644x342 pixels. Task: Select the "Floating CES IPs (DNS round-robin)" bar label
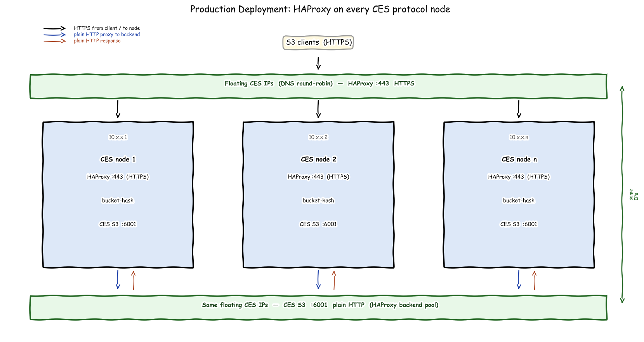(x=319, y=83)
